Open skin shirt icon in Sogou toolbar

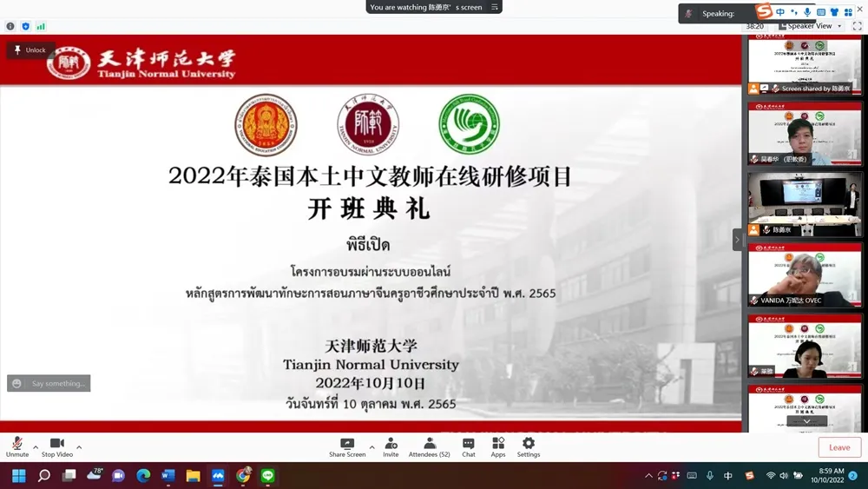[834, 11]
